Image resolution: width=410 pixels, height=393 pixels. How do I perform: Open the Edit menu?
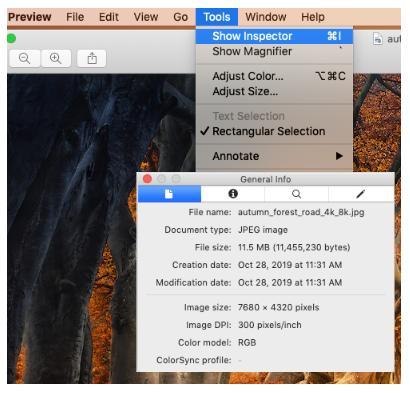[109, 17]
